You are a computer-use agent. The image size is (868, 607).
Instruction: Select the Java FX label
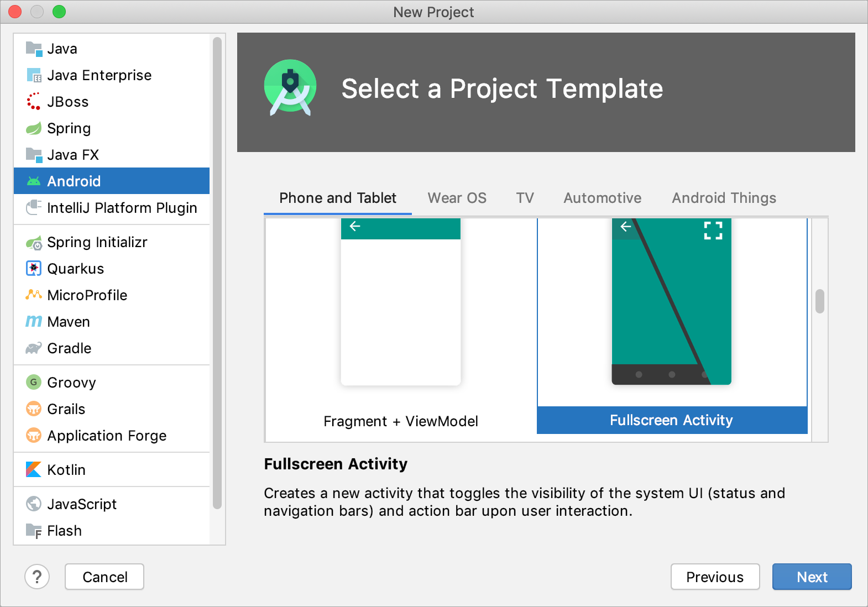73,155
